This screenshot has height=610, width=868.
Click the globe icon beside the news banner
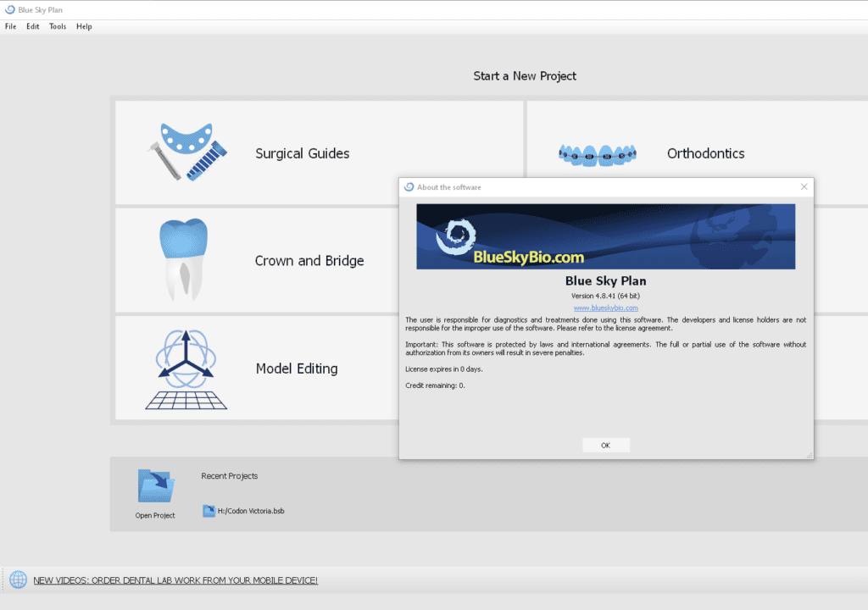(18, 580)
